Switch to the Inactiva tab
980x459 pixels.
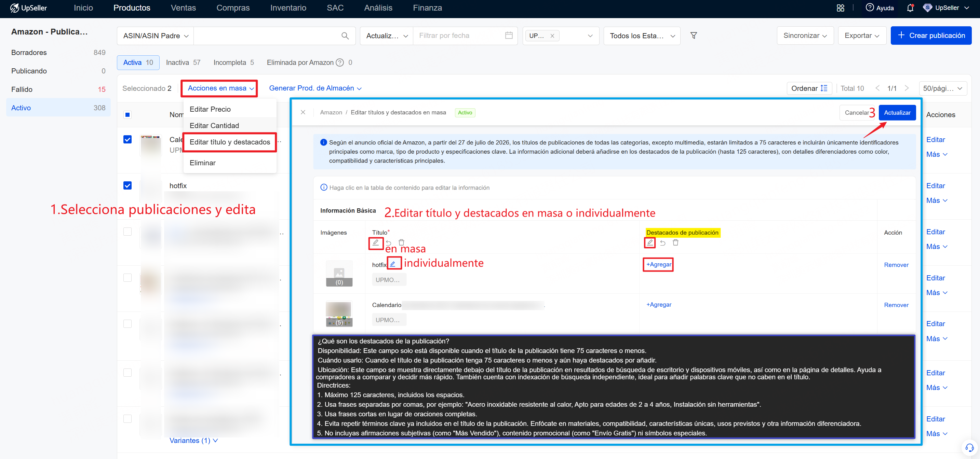click(x=183, y=62)
